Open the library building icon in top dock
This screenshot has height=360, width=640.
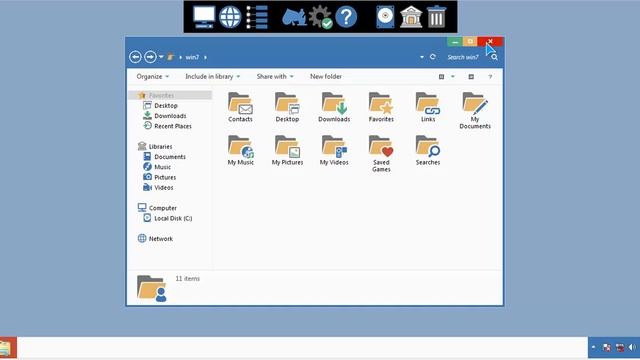[411, 17]
